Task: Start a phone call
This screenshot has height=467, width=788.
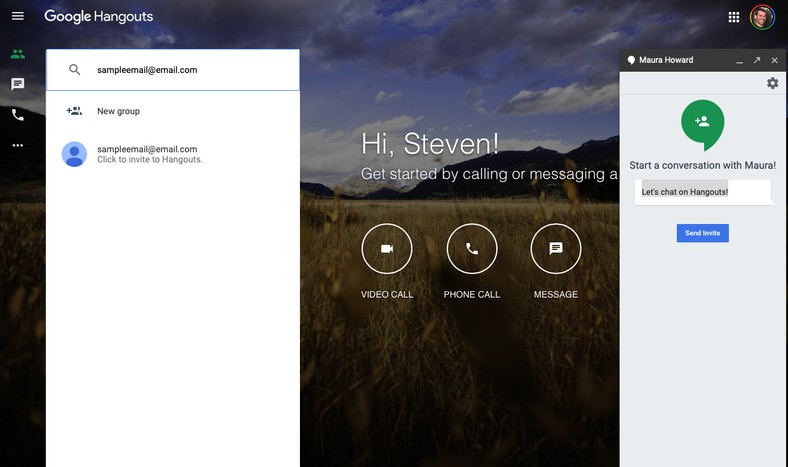Action: click(472, 249)
